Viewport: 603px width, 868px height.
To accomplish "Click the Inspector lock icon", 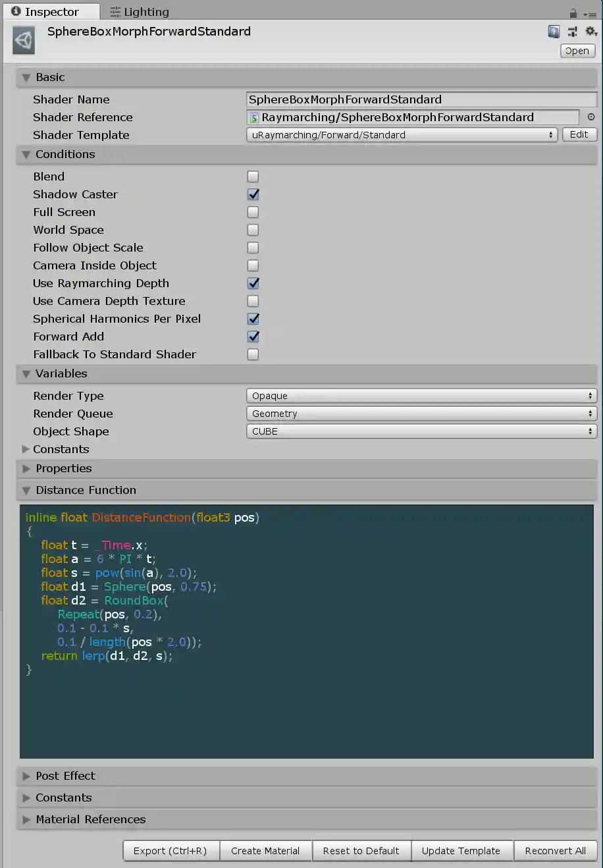I will [573, 13].
